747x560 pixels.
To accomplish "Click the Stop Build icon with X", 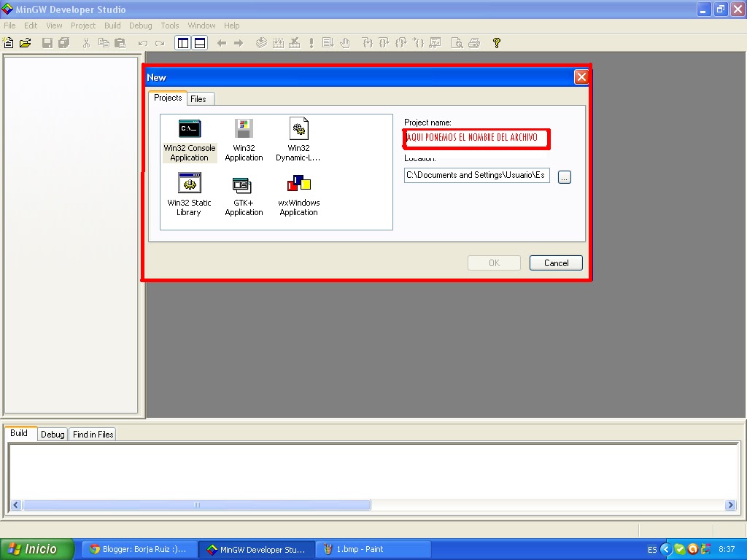I will pyautogui.click(x=295, y=43).
